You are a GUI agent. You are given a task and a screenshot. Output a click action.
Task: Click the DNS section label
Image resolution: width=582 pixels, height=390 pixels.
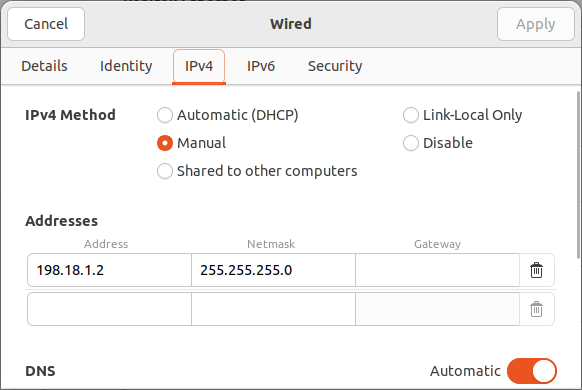(40, 371)
